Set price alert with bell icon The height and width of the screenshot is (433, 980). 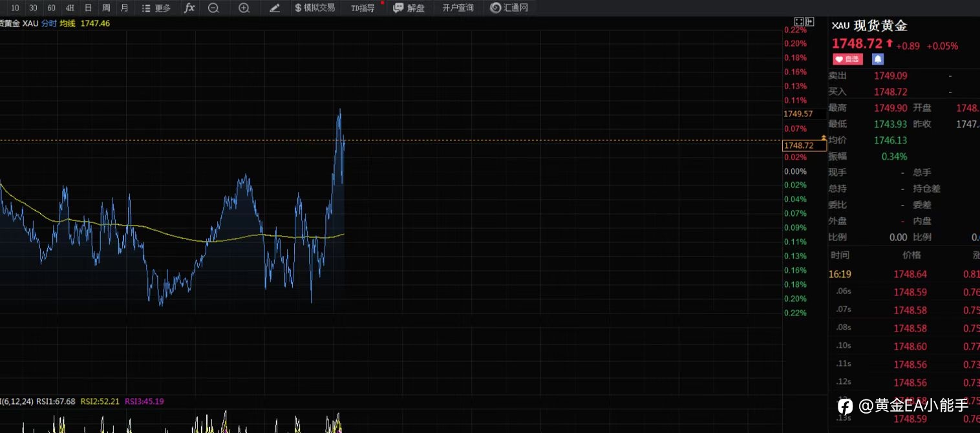877,59
